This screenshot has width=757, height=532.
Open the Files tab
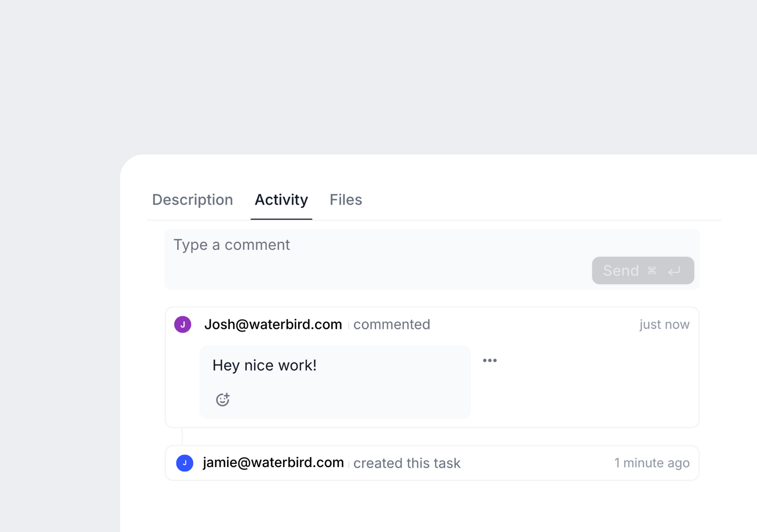click(x=346, y=200)
